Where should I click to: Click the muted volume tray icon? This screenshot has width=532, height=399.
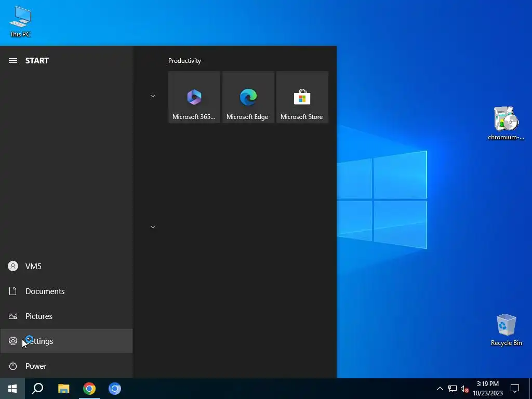464,389
